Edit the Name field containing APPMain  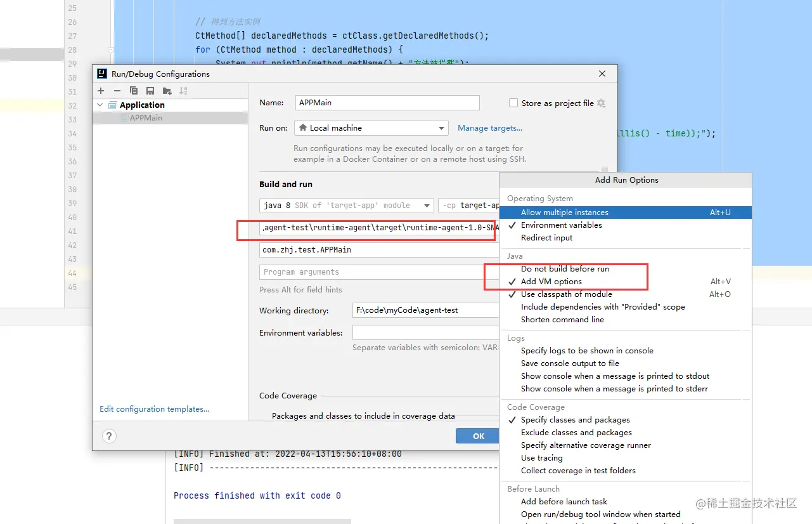coord(387,103)
